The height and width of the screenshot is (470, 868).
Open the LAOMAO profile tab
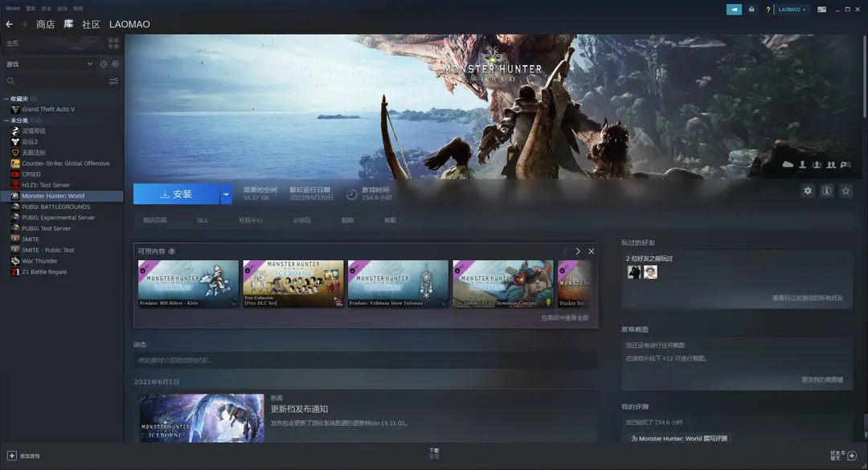tap(129, 24)
